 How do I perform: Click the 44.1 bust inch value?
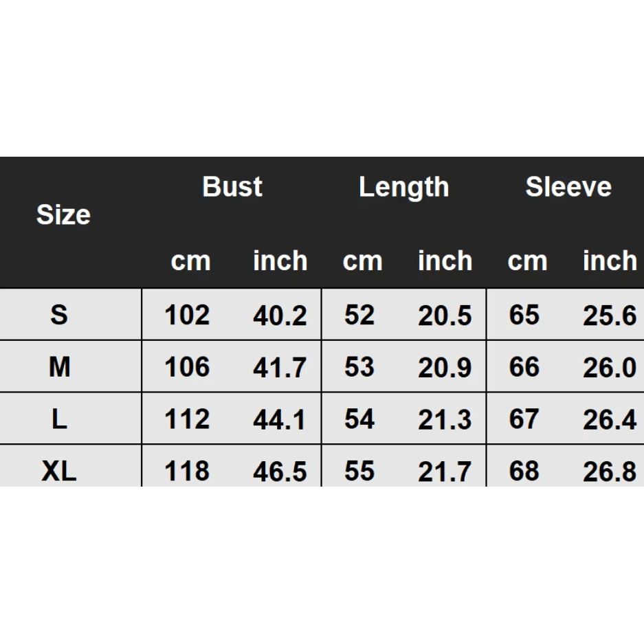(280, 420)
